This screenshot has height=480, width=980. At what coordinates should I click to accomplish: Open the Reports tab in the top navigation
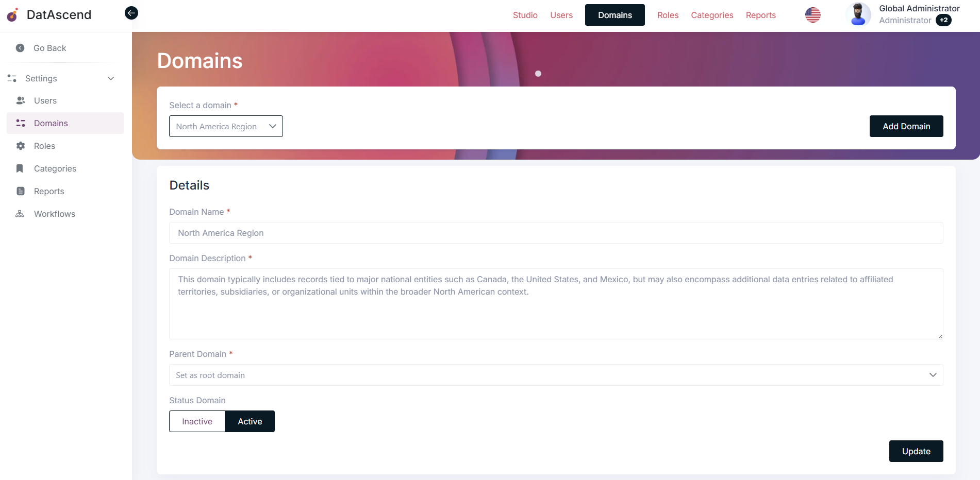(761, 15)
